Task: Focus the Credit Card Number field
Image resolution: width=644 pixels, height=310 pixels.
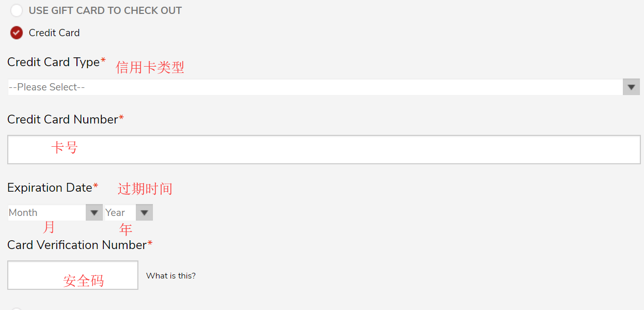Action: pyautogui.click(x=324, y=150)
